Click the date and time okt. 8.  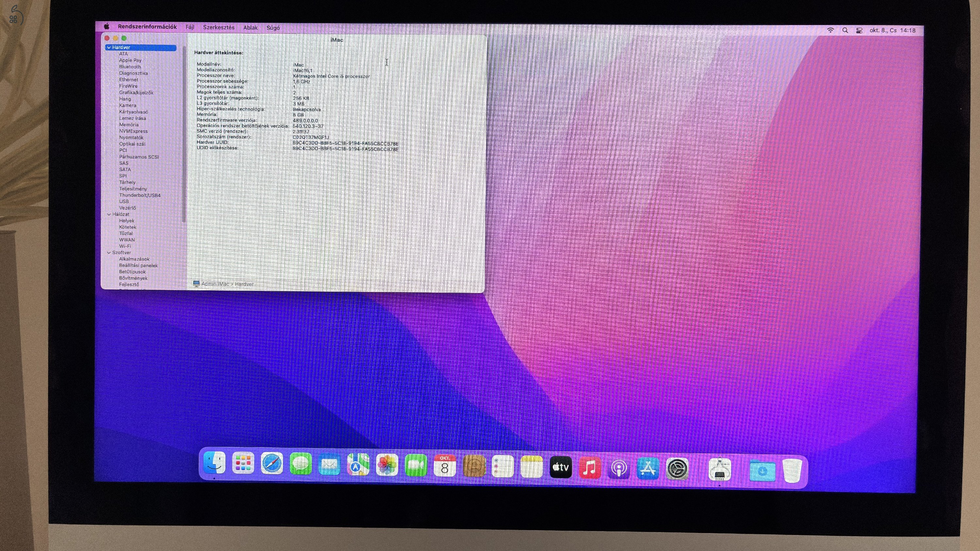892,30
